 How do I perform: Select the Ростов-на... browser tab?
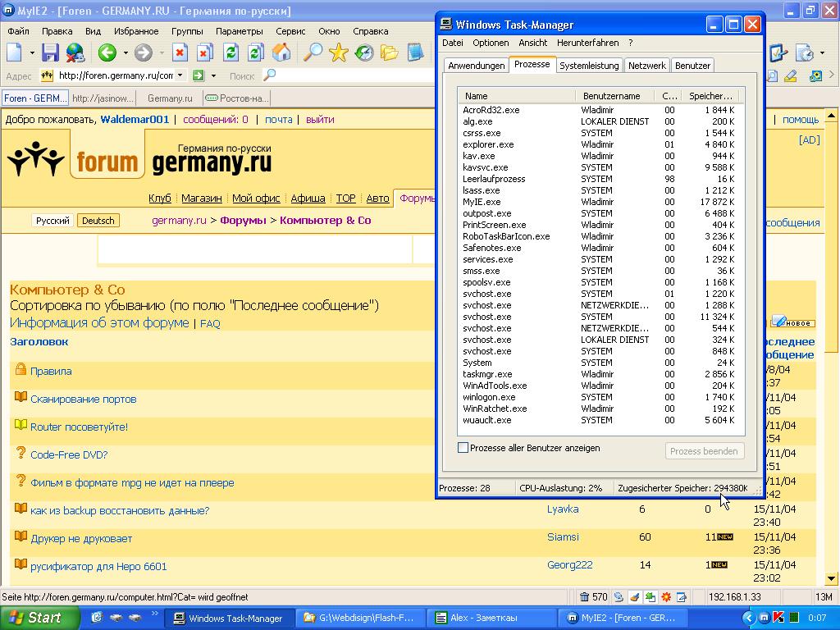237,98
